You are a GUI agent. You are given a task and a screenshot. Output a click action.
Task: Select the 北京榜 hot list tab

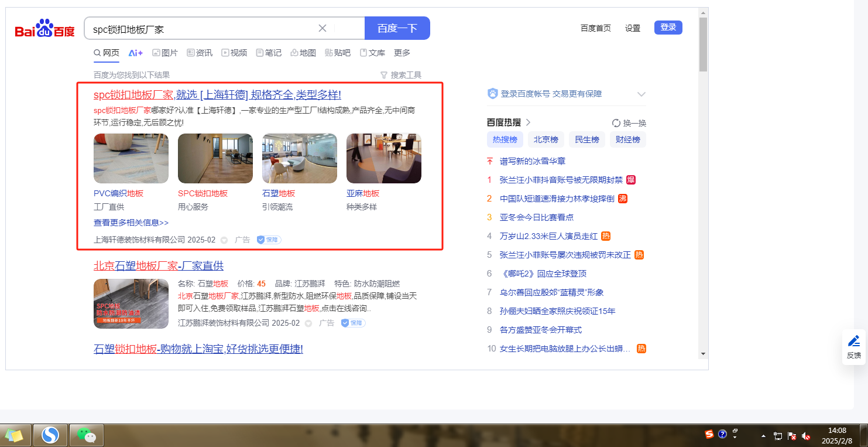546,140
